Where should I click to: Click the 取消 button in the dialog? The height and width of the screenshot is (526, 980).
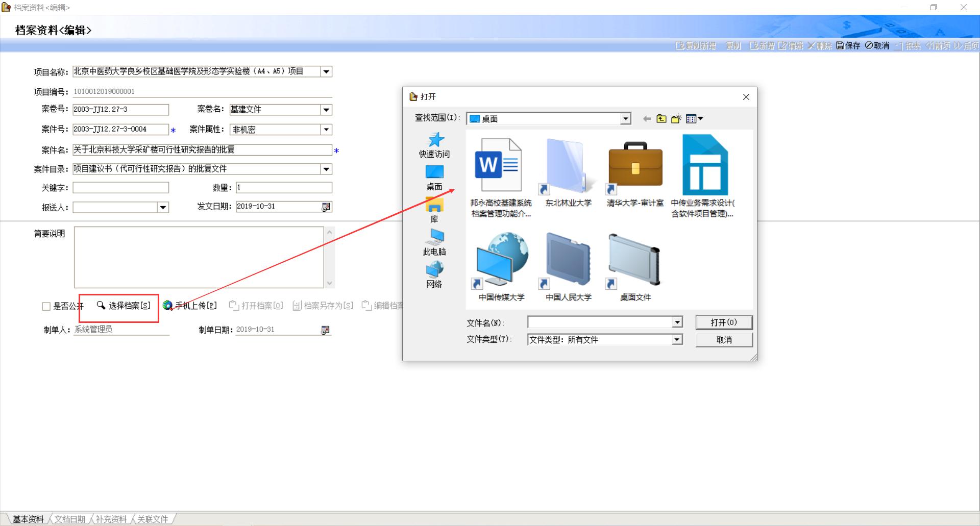tap(723, 340)
